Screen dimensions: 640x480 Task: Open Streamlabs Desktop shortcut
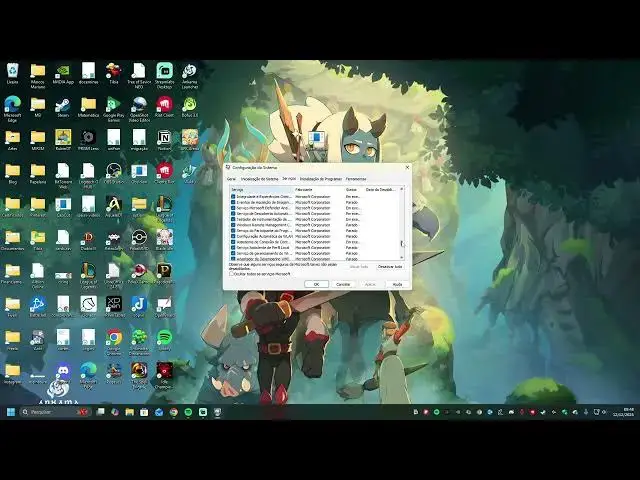(164, 75)
